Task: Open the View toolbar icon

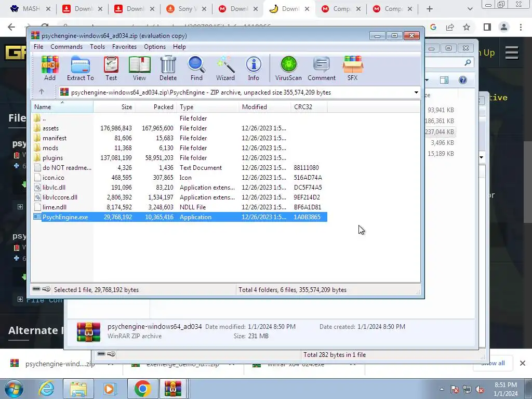Action: tap(139, 68)
